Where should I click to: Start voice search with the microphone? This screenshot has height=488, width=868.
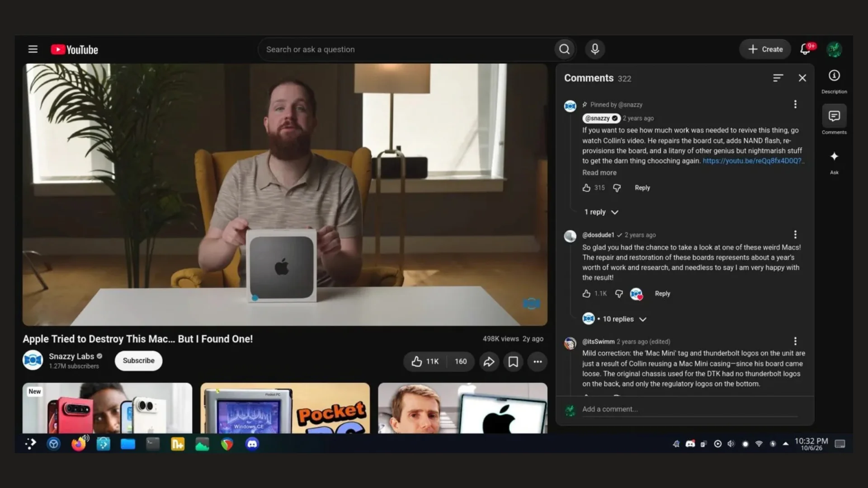(595, 49)
